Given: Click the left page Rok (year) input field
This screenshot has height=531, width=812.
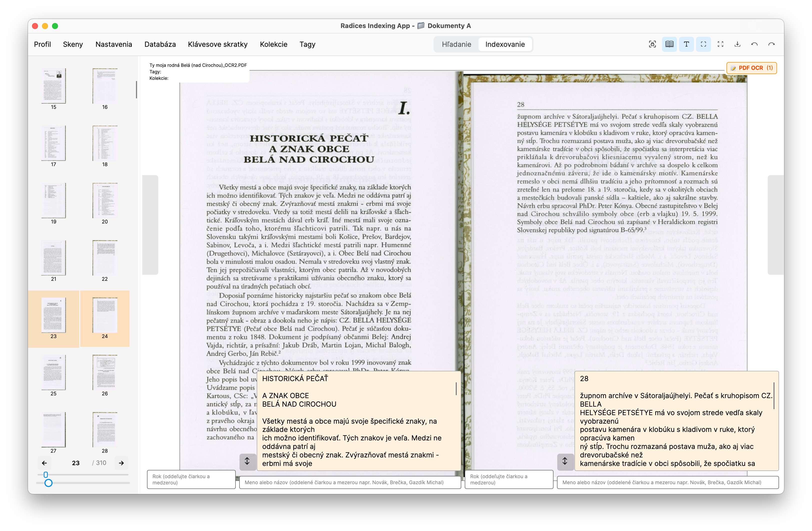Looking at the screenshot, I should (191, 479).
